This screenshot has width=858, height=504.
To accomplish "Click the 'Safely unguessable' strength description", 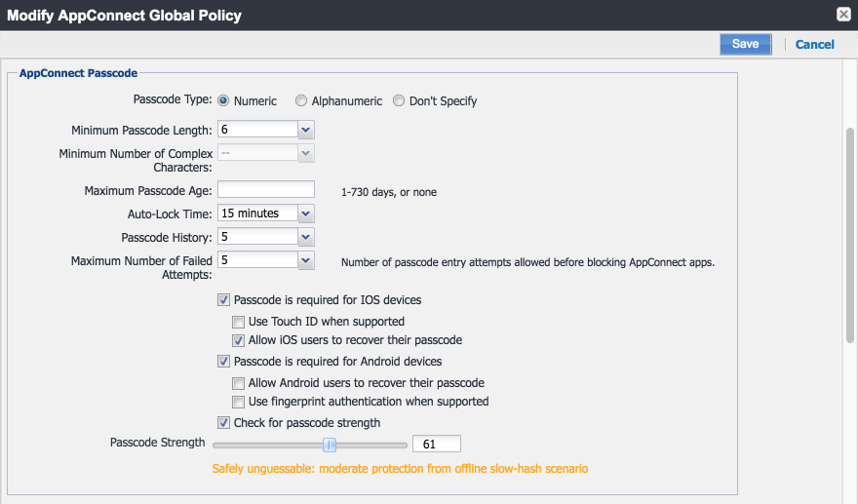I will coord(400,469).
